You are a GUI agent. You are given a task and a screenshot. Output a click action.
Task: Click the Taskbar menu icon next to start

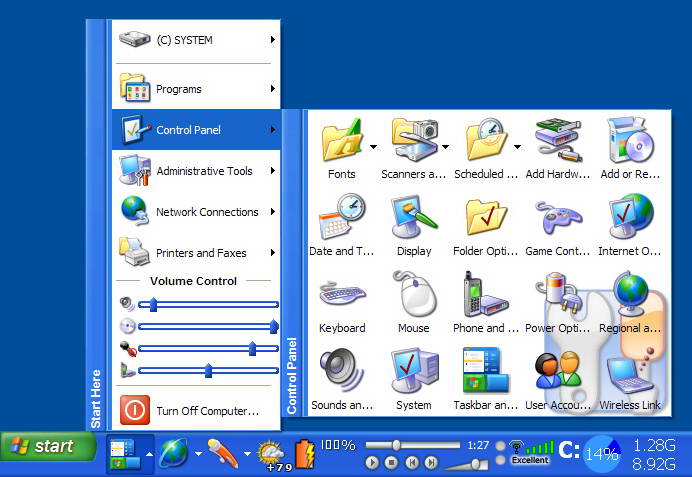(125, 454)
